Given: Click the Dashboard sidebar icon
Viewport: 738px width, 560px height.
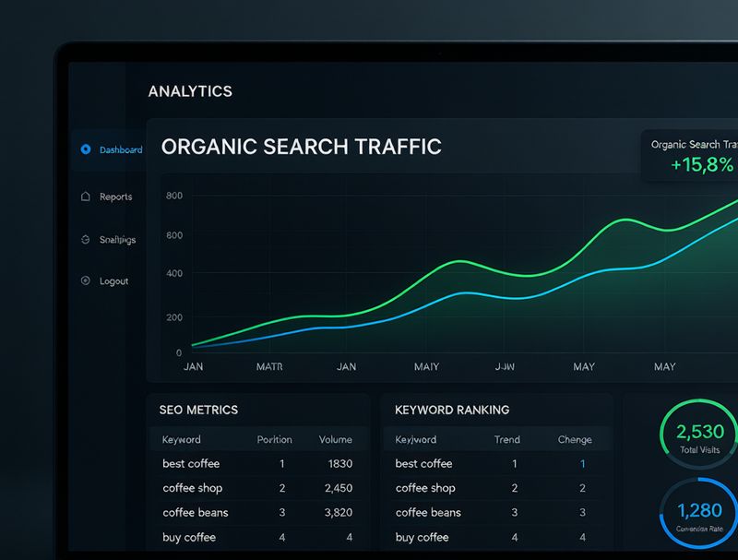Looking at the screenshot, I should coord(86,149).
